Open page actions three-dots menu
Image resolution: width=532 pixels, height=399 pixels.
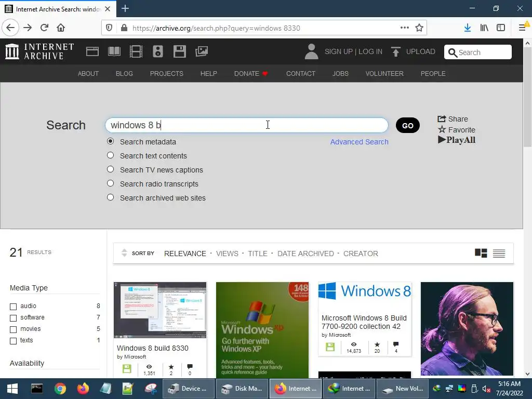click(404, 28)
